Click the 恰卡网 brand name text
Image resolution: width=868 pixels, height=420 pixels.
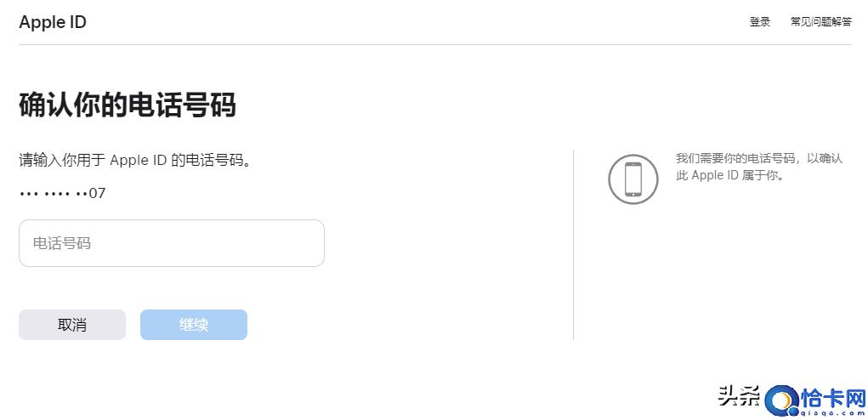[x=833, y=397]
